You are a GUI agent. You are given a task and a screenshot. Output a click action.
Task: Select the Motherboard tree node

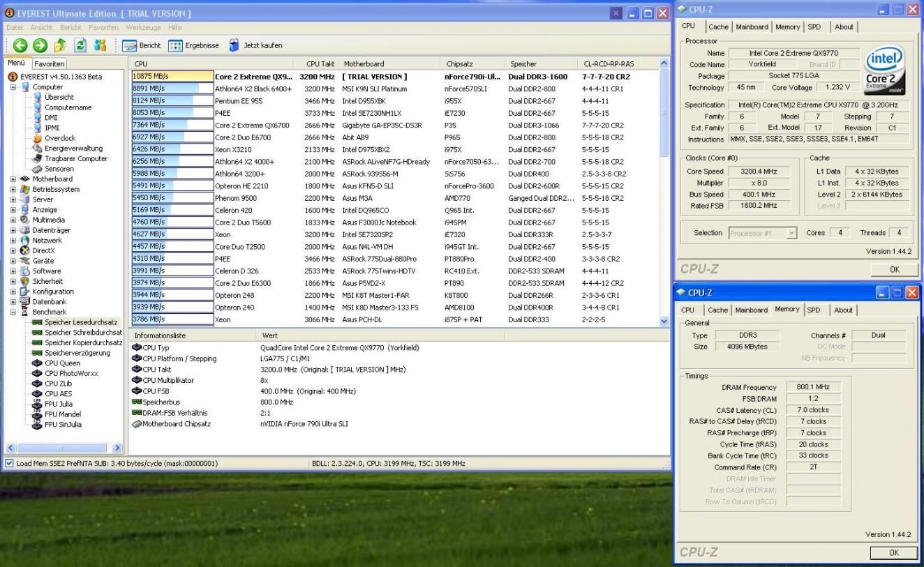point(54,179)
